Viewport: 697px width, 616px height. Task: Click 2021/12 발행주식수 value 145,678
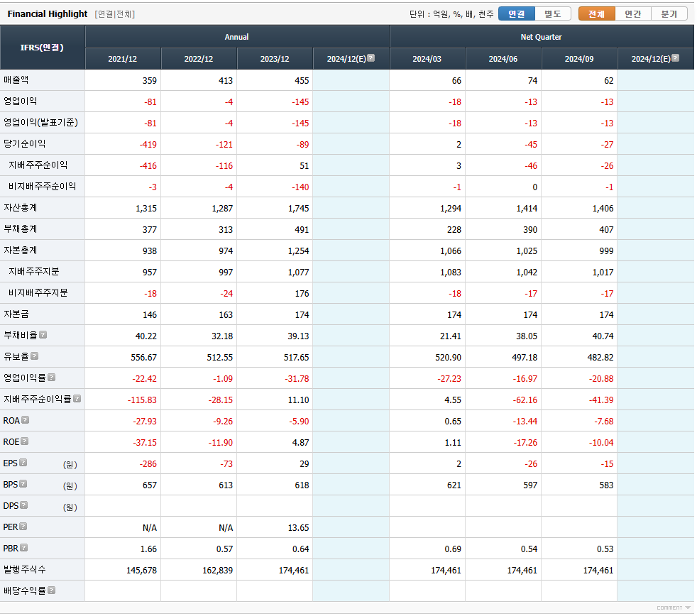142,571
